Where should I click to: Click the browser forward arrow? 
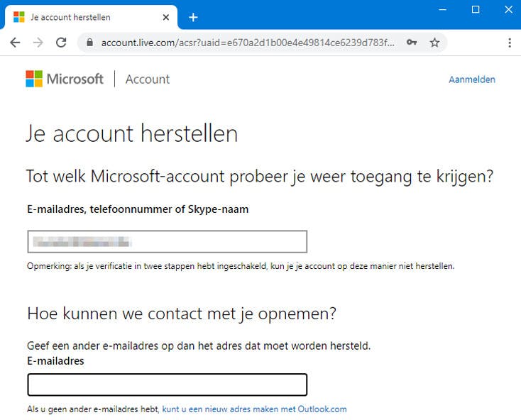38,43
